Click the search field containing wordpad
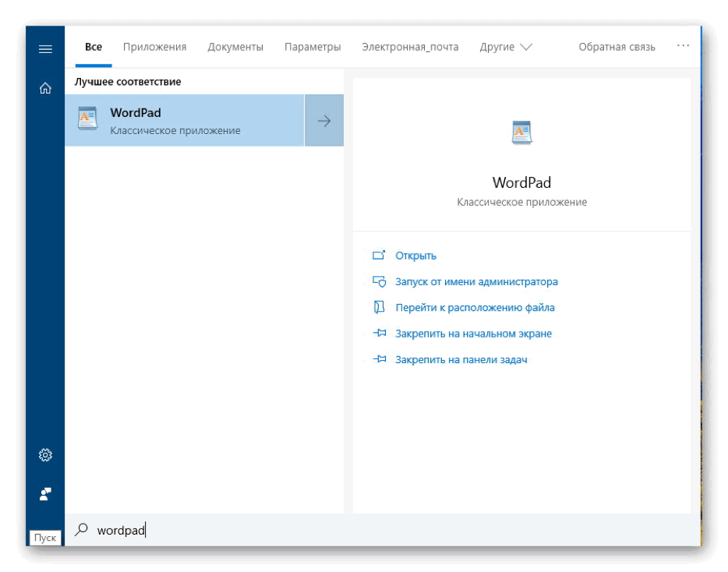The height and width of the screenshot is (572, 728). click(383, 530)
